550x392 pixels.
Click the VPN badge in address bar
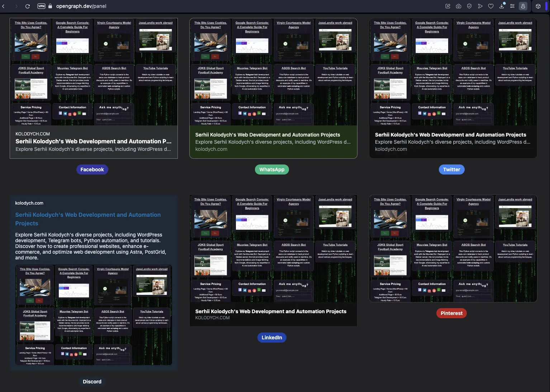41,6
